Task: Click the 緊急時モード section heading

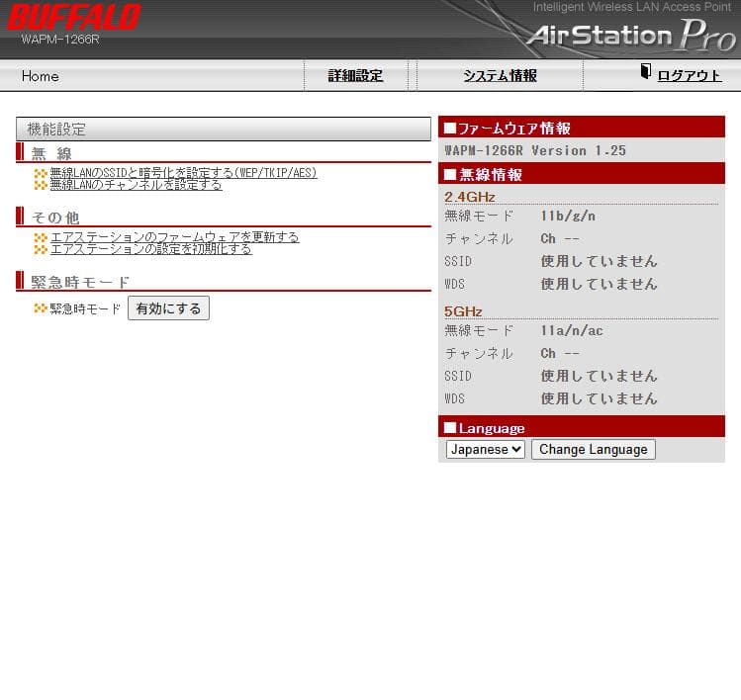Action: tap(80, 282)
